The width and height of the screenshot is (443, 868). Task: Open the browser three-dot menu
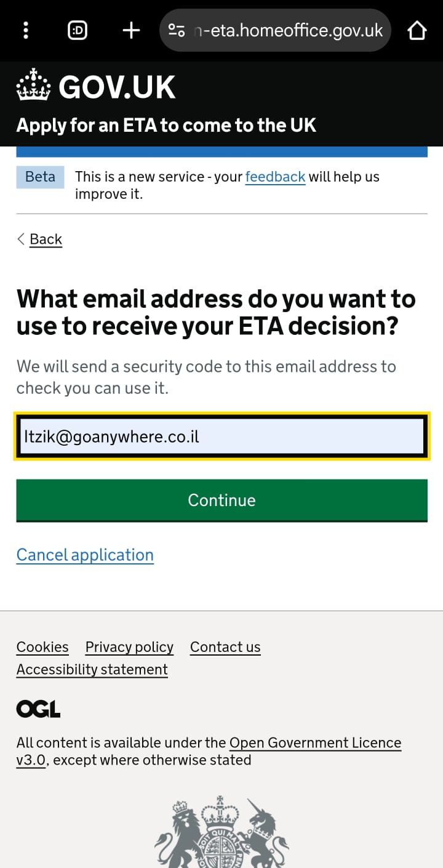coord(26,30)
